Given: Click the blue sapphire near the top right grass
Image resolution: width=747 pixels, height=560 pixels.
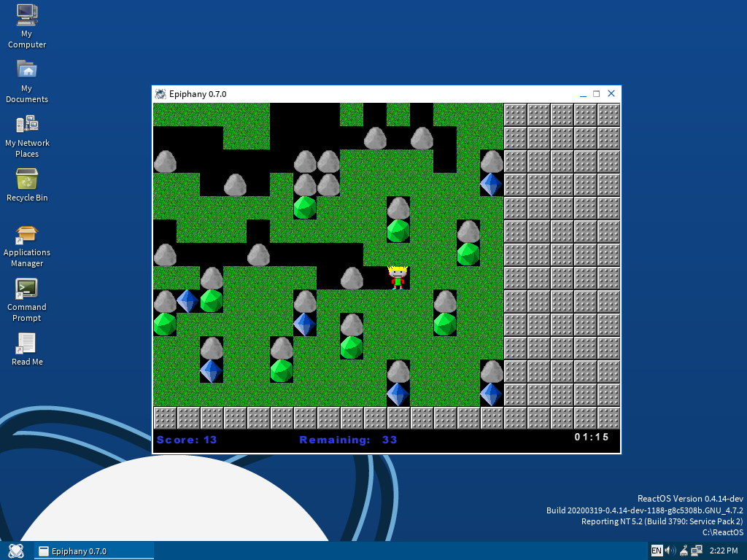Looking at the screenshot, I should click(492, 186).
